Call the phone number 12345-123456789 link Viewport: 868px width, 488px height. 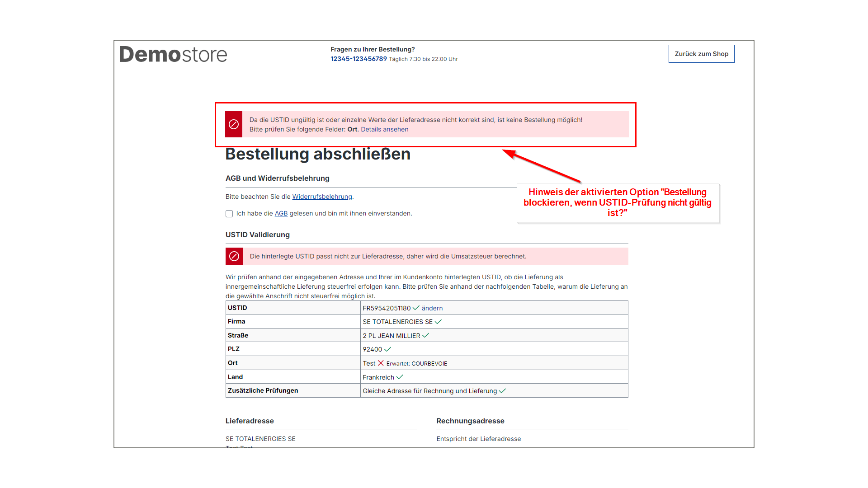359,59
